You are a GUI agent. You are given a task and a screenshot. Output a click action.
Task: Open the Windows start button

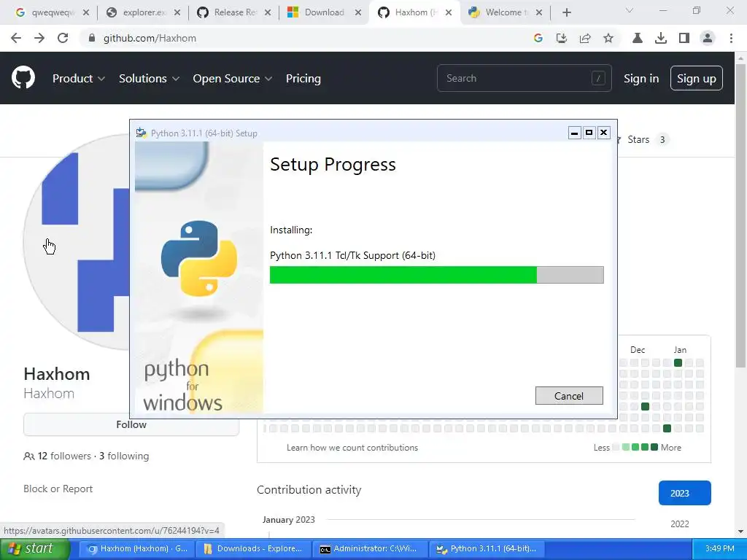35,549
